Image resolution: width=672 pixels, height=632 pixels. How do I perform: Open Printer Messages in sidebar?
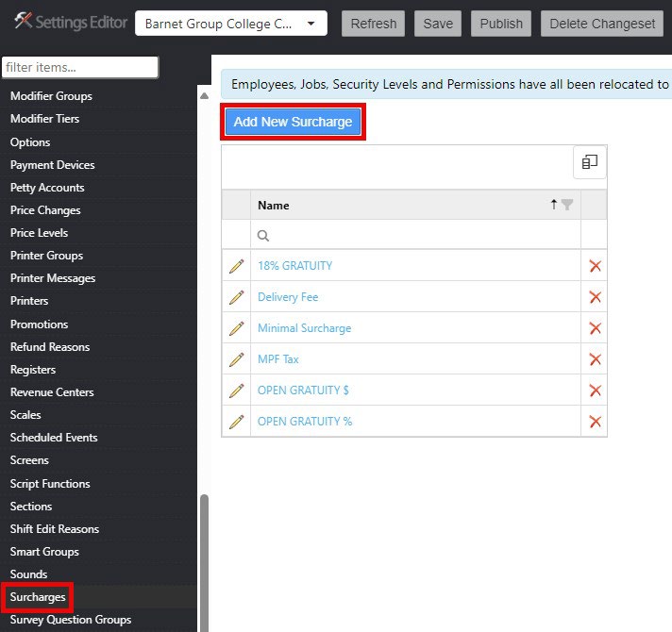53,278
